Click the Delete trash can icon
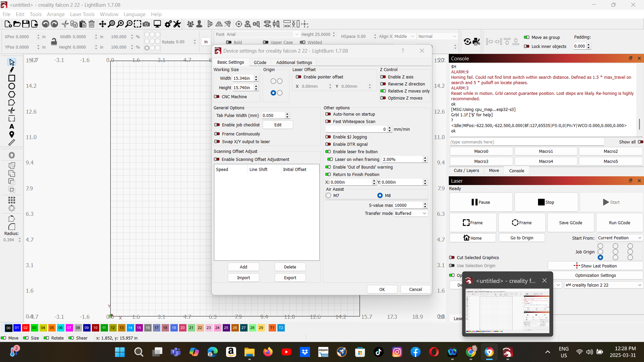The height and width of the screenshot is (362, 644). 92,24
